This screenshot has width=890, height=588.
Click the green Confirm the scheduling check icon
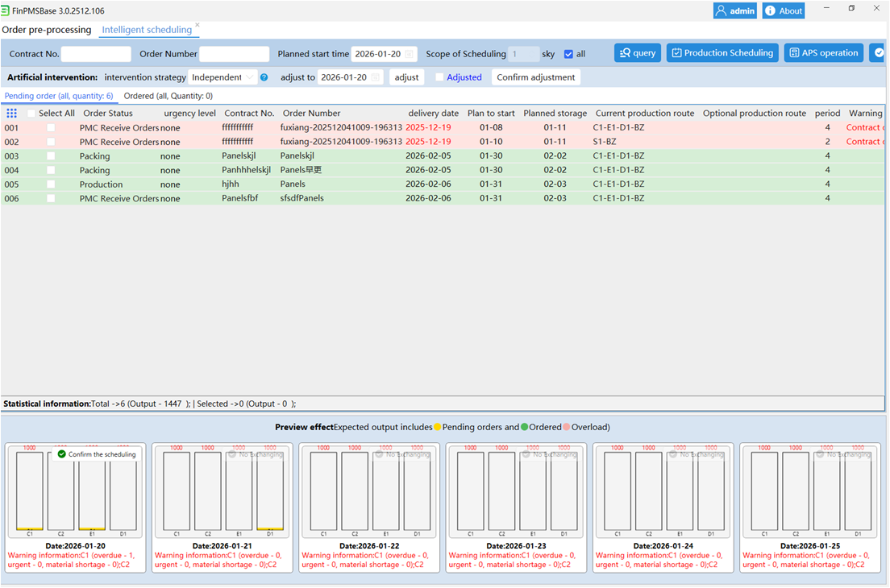62,454
